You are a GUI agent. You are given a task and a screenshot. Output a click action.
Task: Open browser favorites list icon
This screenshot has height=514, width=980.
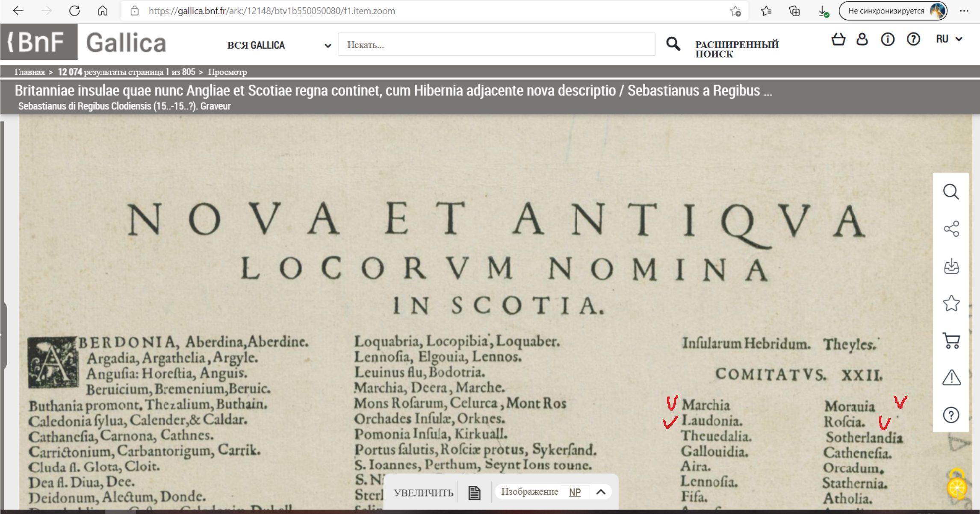click(766, 11)
